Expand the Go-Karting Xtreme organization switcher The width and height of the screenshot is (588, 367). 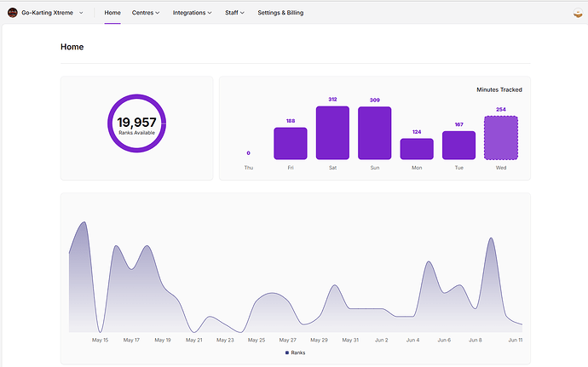(81, 13)
